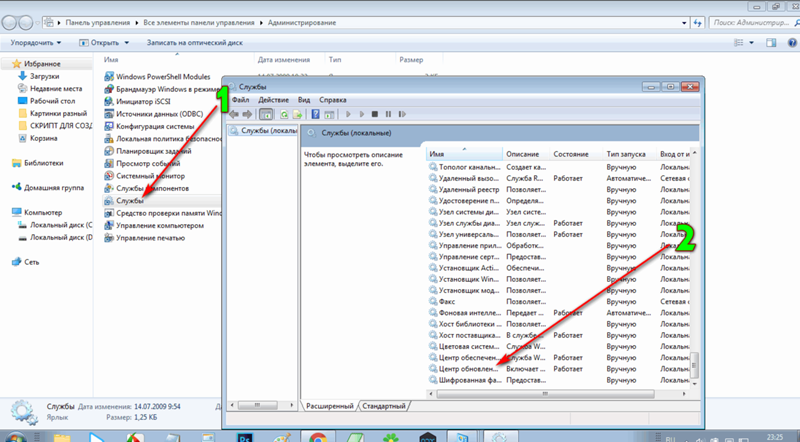Image resolution: width=800 pixels, height=442 pixels.
Task: Select Шифрованная фа... service row
Action: pyautogui.click(x=559, y=380)
